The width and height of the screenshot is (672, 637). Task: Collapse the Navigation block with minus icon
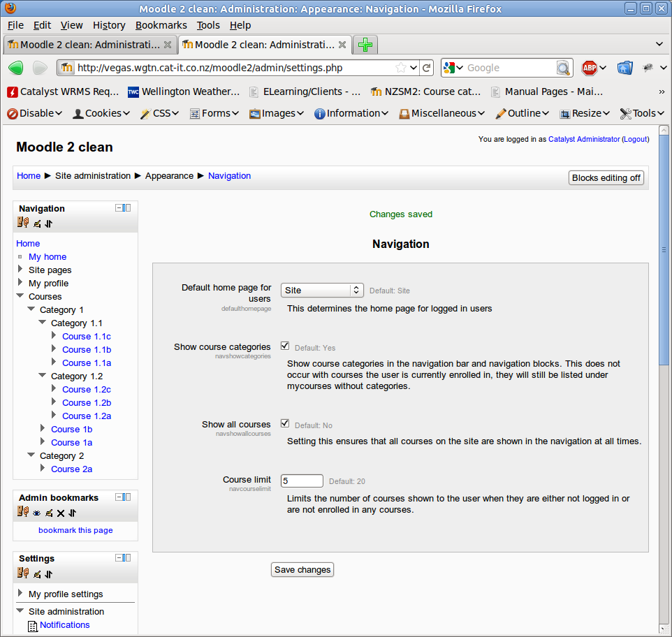pyautogui.click(x=119, y=207)
